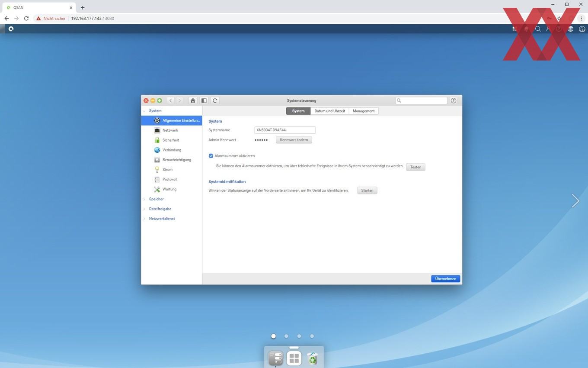The image size is (588, 368).
Task: Go to next desktop page arrow
Action: pos(575,200)
